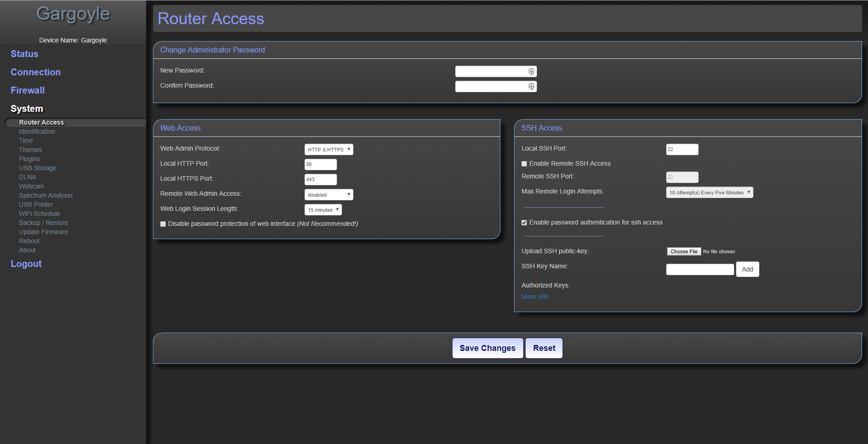Click the Local SSH Port field
The height and width of the screenshot is (444, 868).
point(682,150)
